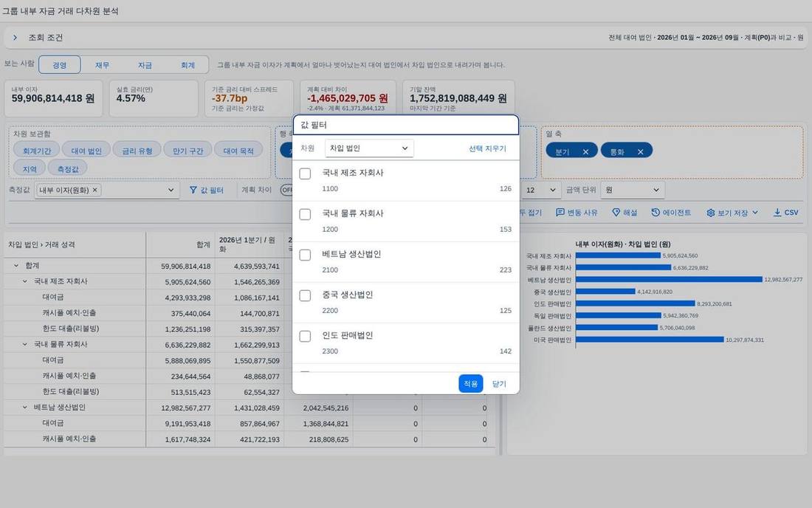
Task: Open the 측정값 multi-select dropdown arrow
Action: (171, 190)
